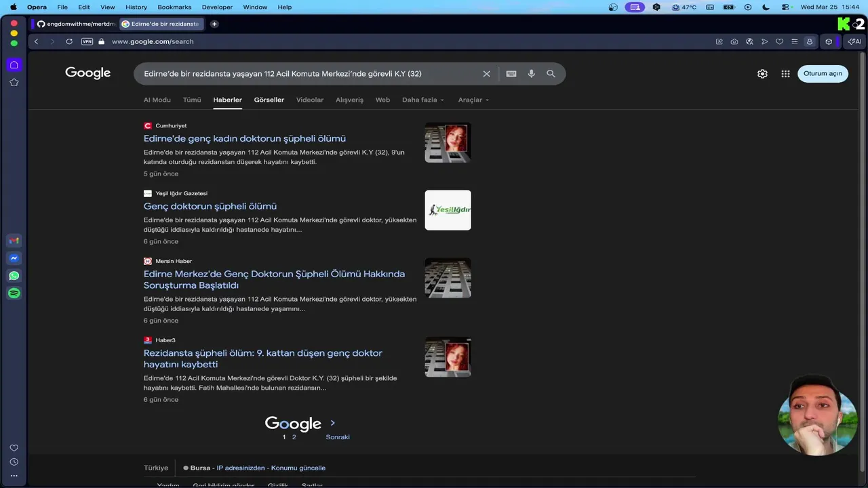
Task: Select the Videolar search tab
Action: coord(310,100)
